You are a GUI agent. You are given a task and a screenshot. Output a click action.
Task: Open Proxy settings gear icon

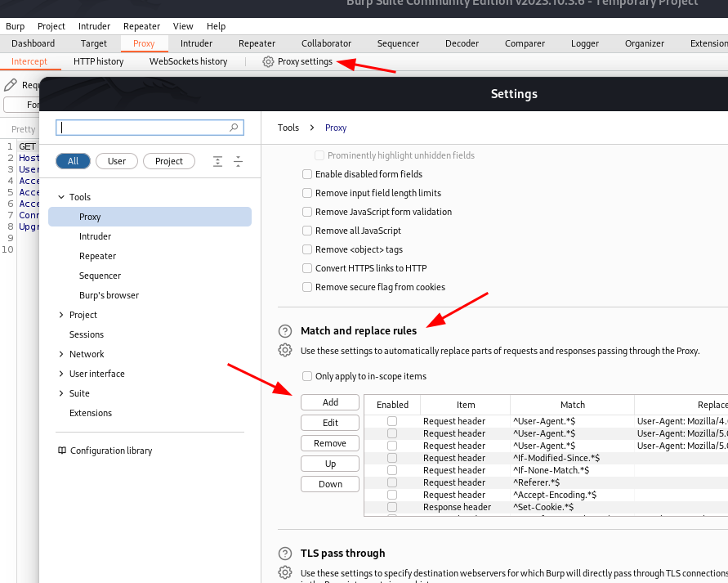pos(268,61)
